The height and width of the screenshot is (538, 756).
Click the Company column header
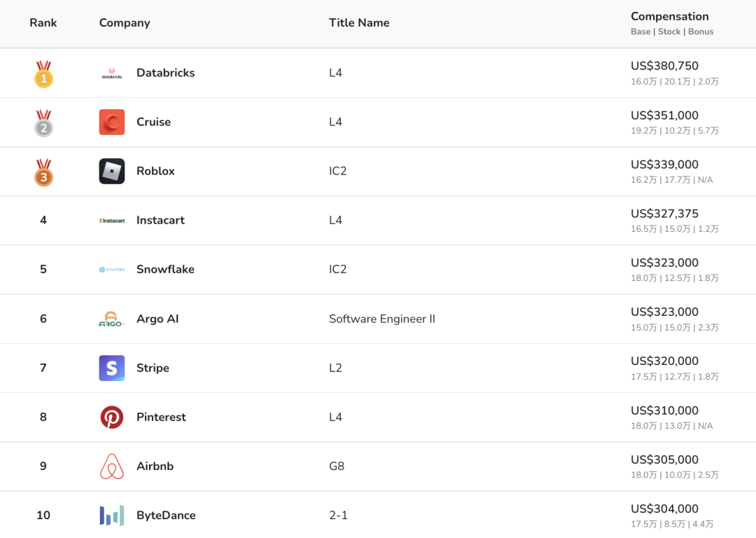tap(125, 22)
